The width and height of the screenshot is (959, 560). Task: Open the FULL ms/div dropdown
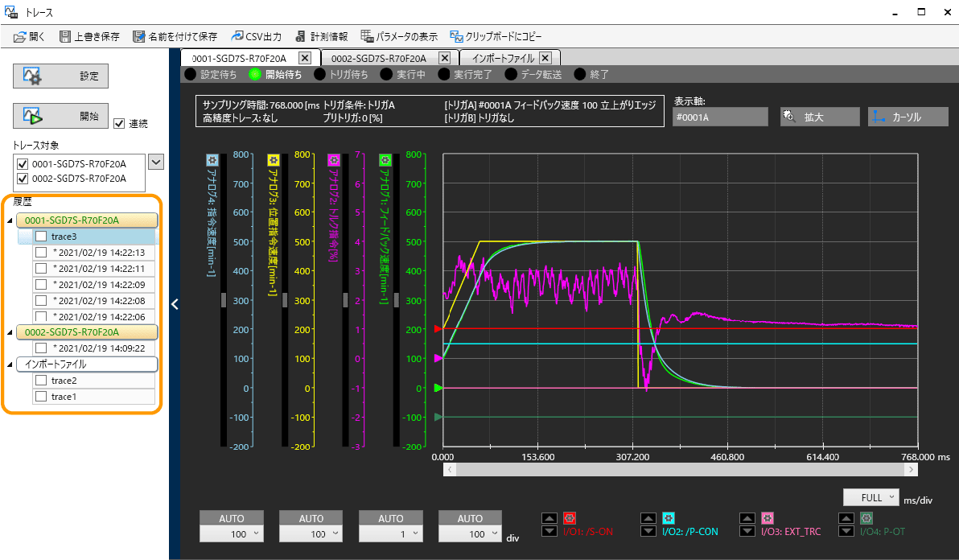tap(871, 497)
